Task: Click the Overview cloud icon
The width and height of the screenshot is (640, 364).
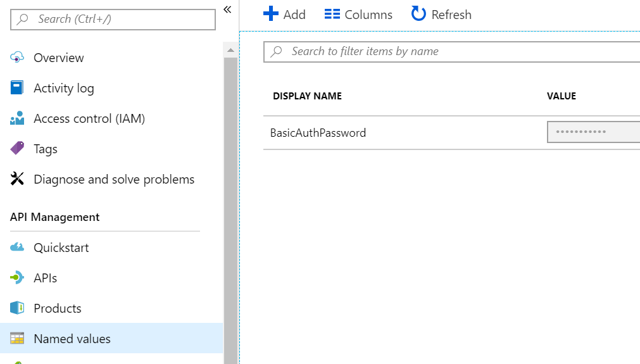Action: pyautogui.click(x=17, y=58)
